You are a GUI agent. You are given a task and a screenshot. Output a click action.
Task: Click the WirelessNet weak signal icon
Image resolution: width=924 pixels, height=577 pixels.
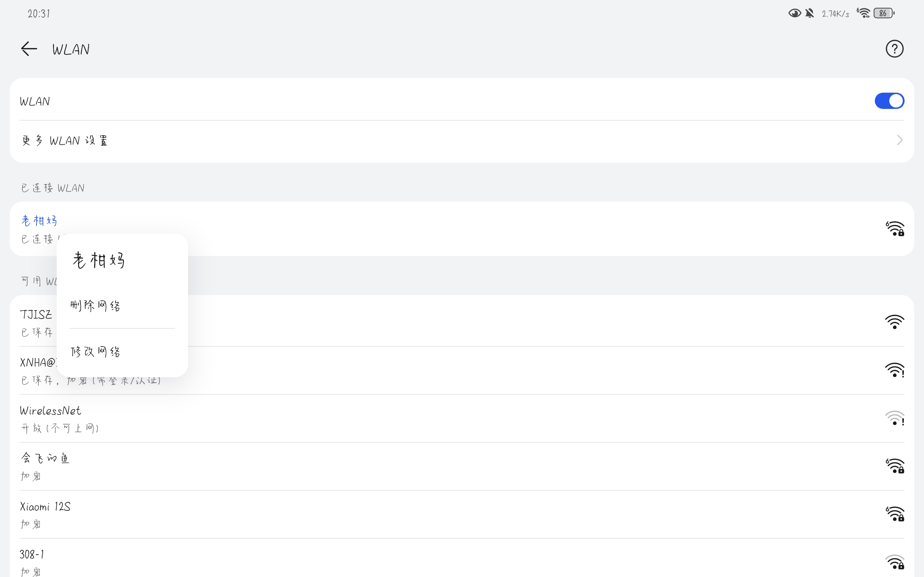click(895, 418)
